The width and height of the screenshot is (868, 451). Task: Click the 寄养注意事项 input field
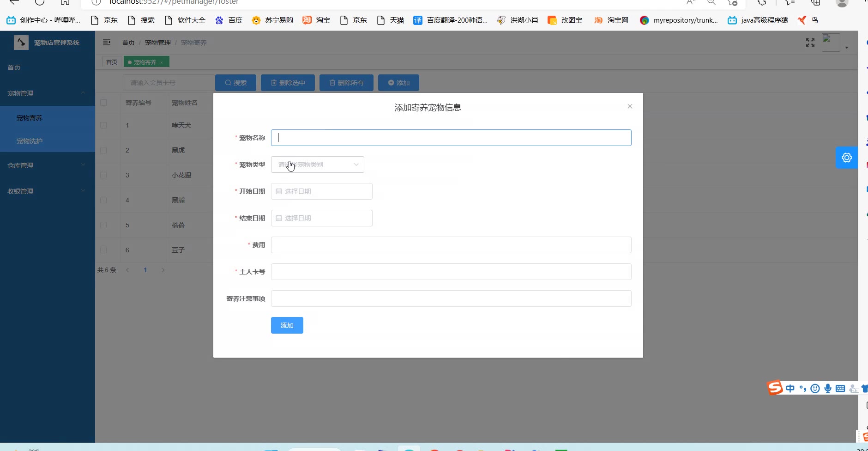pyautogui.click(x=451, y=299)
